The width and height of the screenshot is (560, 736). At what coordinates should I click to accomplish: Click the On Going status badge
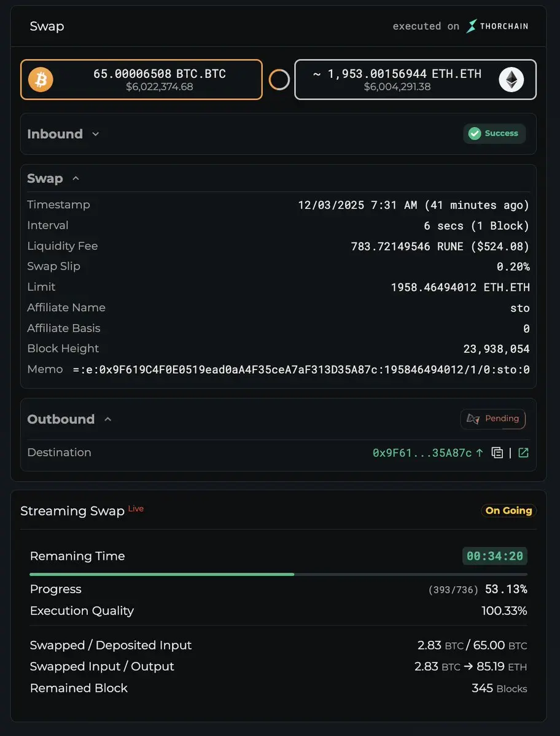pos(508,511)
